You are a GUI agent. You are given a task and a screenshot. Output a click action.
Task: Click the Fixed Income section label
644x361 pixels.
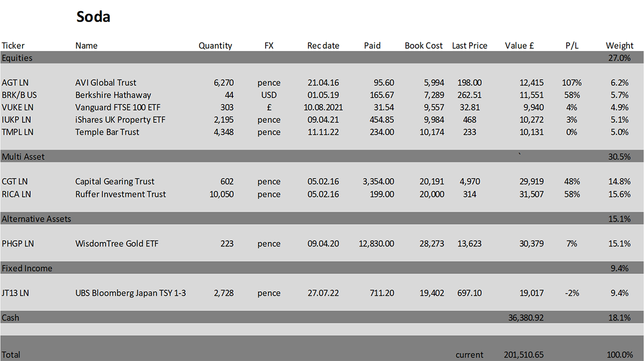click(27, 268)
